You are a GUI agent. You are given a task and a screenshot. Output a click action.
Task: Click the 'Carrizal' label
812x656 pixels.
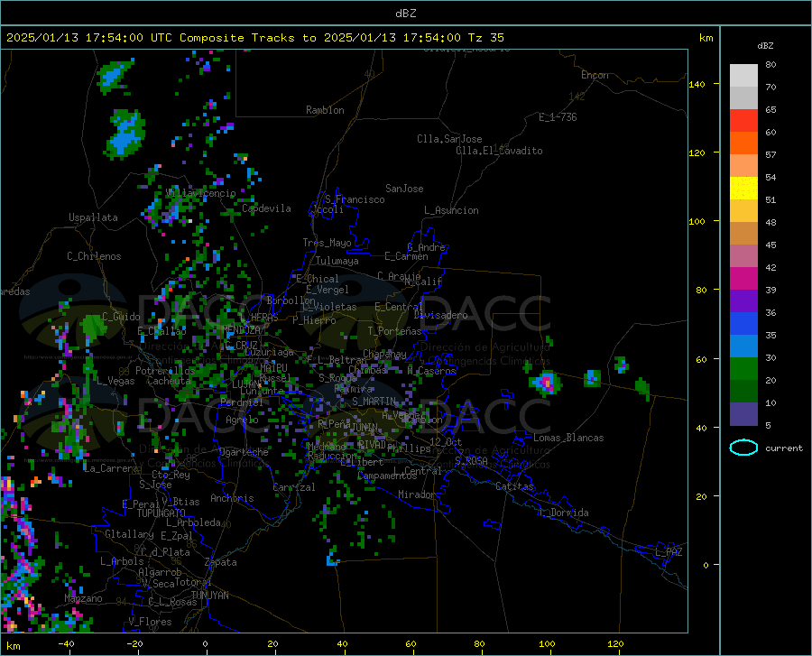pos(294,487)
